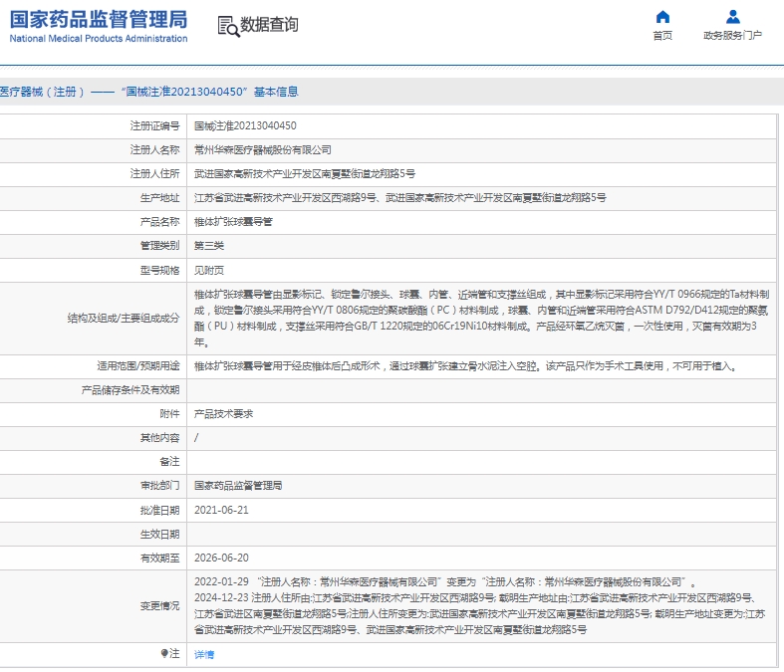Viewport: 784px width, 672px height.
Task: Click the 数据查询 heading text
Action: tap(270, 25)
